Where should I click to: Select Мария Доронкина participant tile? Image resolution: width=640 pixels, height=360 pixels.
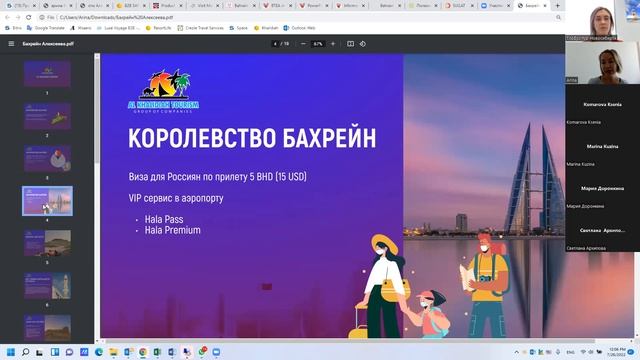(x=602, y=189)
